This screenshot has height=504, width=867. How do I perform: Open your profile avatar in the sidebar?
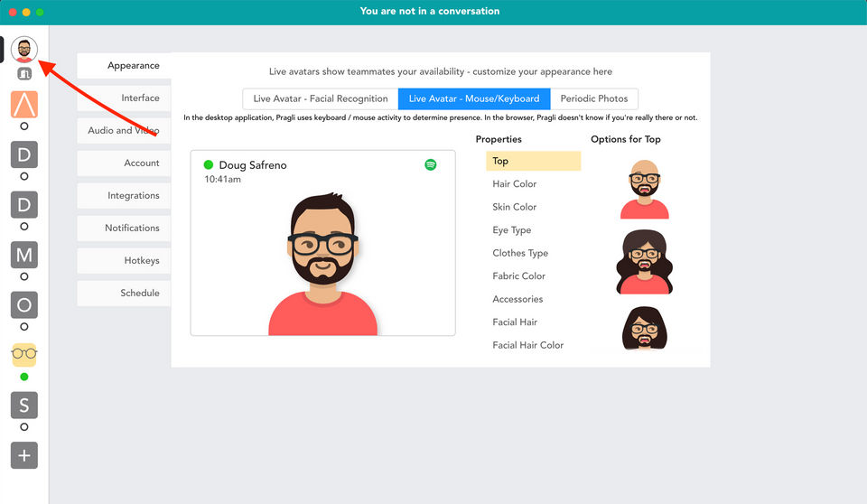[x=24, y=50]
